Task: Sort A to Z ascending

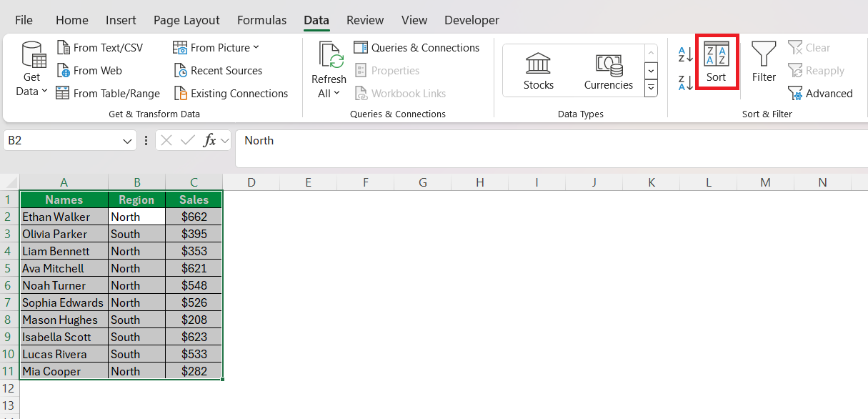Action: pos(685,55)
